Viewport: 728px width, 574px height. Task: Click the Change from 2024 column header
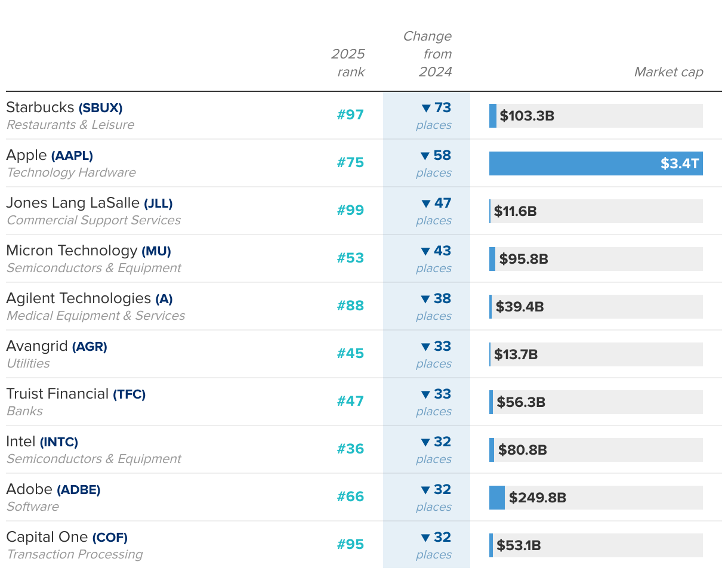tap(428, 54)
